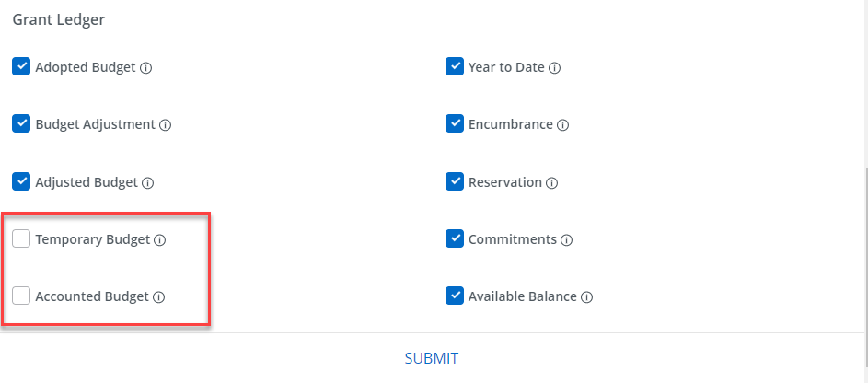Enable the Temporary Budget checkbox
Viewport: 868px width, 383px height.
[x=21, y=238]
